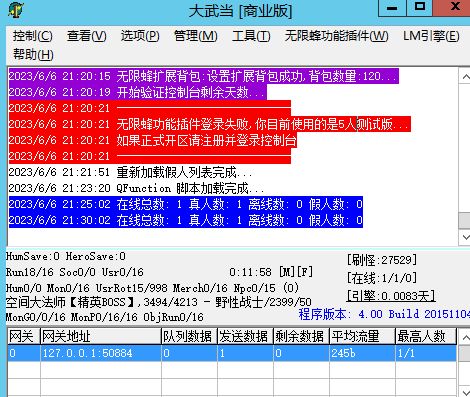Click the 队列数据 column header
This screenshot has height=397, width=470.
point(189,336)
